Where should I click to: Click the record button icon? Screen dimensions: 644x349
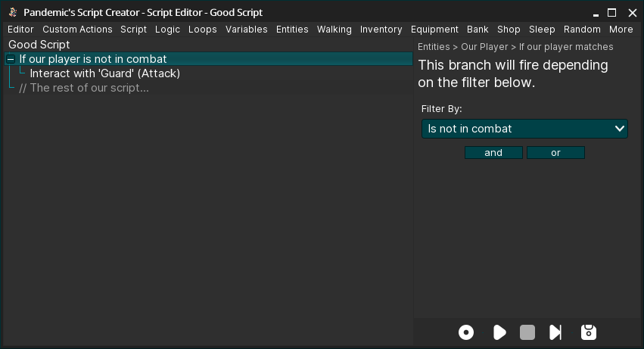pos(466,332)
